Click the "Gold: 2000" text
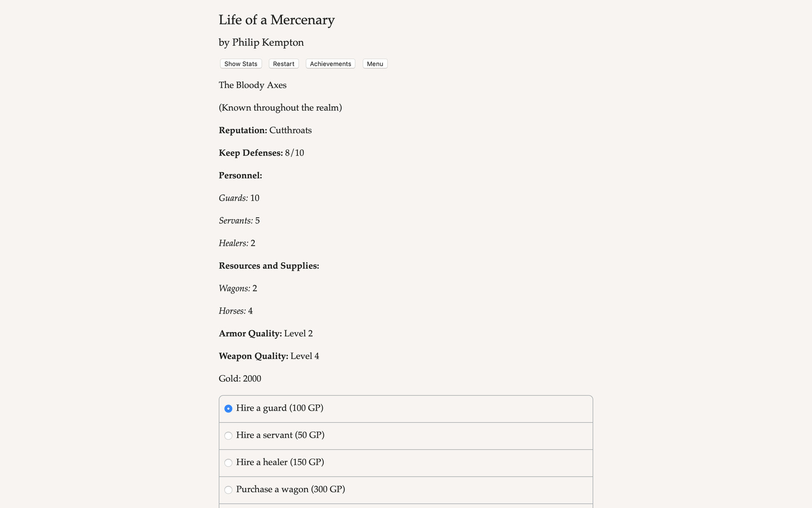The height and width of the screenshot is (508, 812). tap(240, 379)
